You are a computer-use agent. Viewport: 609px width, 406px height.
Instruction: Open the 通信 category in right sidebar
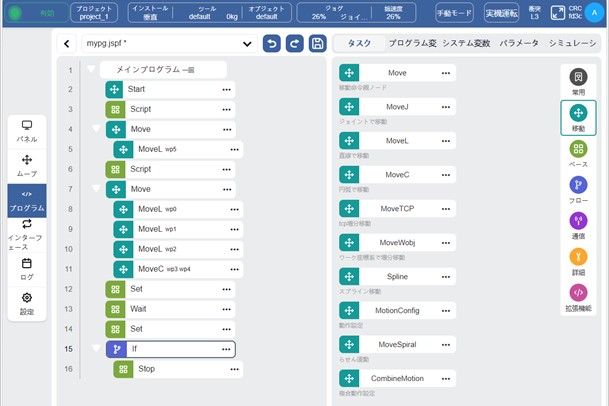[577, 225]
